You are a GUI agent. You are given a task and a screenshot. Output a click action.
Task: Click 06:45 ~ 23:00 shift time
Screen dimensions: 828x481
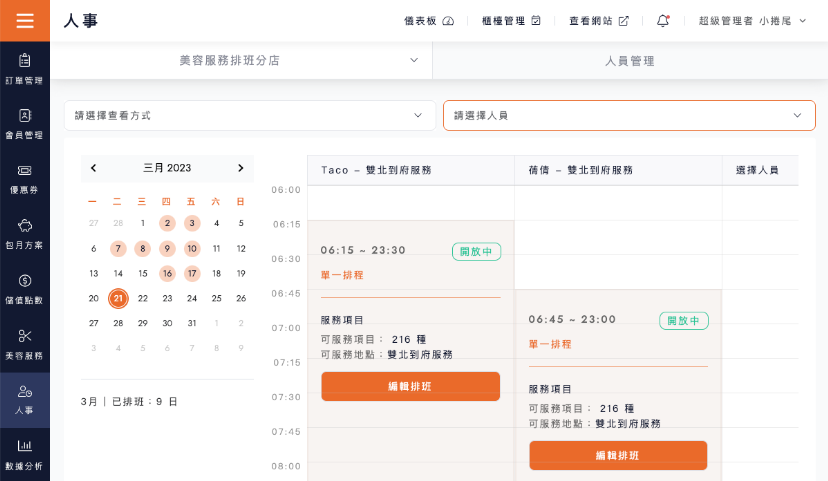(572, 319)
